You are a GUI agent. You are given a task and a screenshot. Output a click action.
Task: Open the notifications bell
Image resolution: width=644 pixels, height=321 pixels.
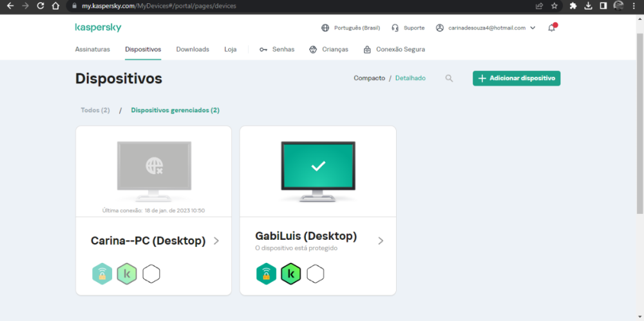click(552, 28)
